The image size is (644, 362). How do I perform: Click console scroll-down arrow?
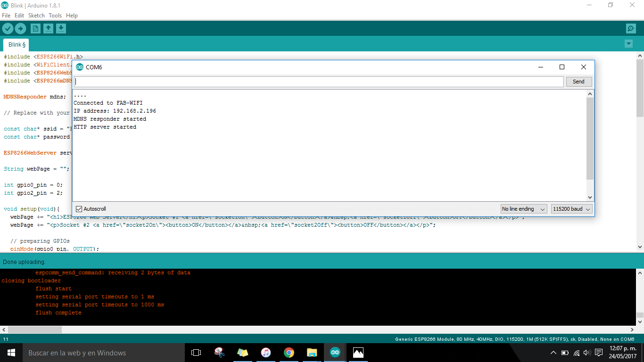click(x=640, y=321)
